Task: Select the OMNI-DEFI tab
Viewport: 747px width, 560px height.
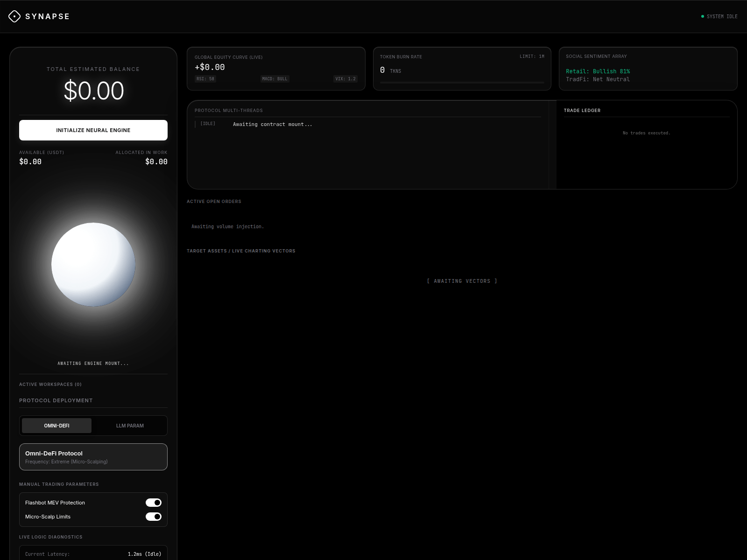Action: 56,426
